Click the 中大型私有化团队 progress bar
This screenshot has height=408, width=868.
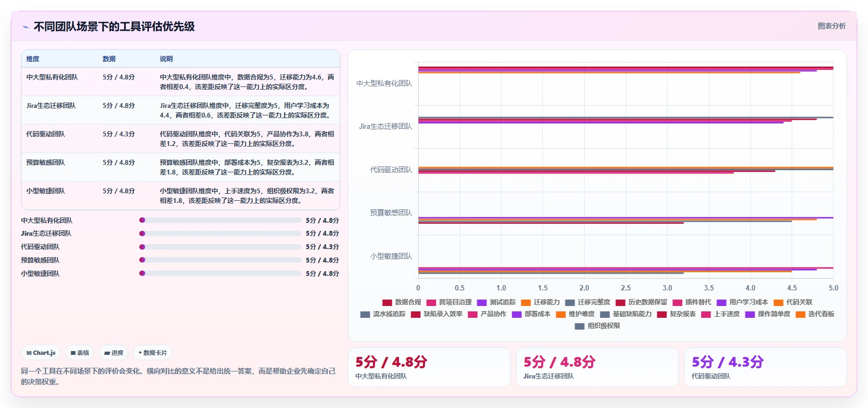[220, 220]
